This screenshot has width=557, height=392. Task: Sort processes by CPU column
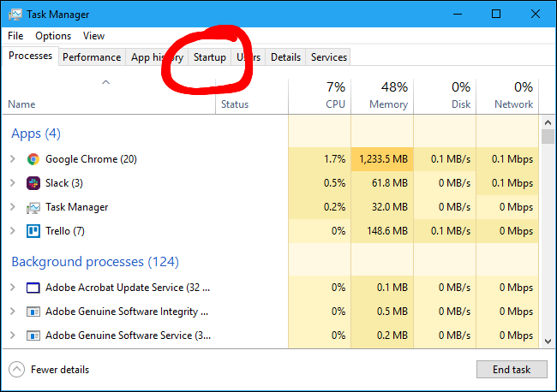click(320, 96)
